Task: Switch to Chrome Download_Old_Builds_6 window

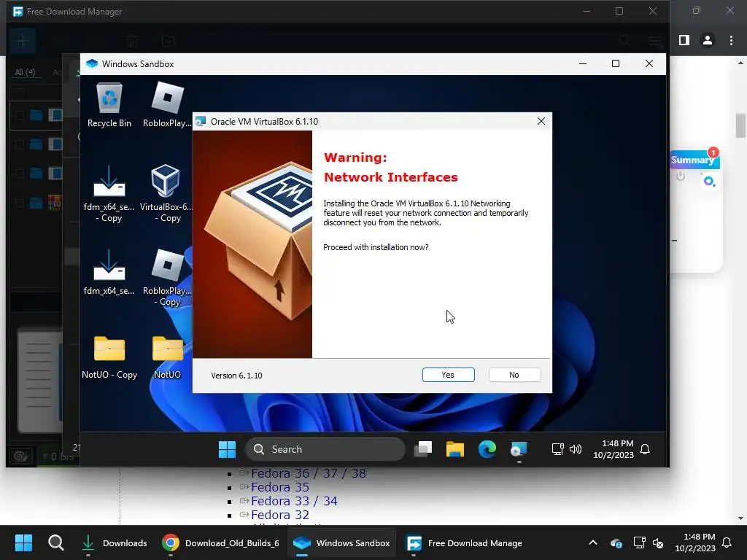Action: click(x=220, y=542)
